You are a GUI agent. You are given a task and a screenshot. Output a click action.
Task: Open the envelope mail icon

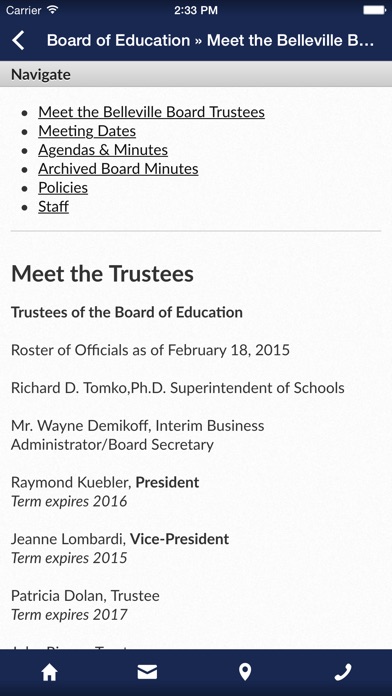147,672
